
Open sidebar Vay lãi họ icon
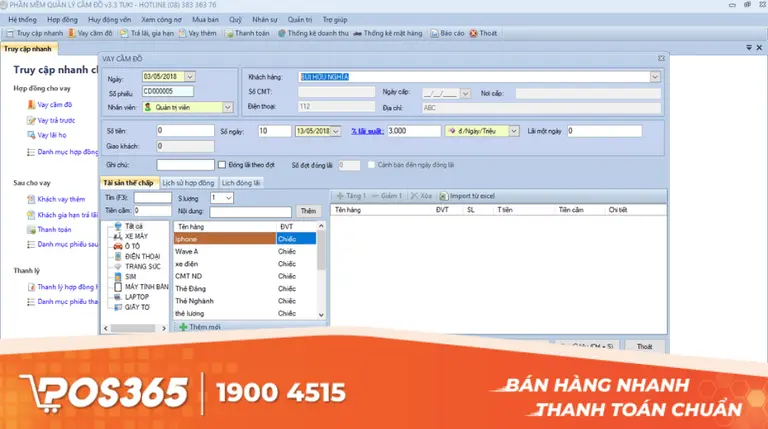pyautogui.click(x=31, y=135)
